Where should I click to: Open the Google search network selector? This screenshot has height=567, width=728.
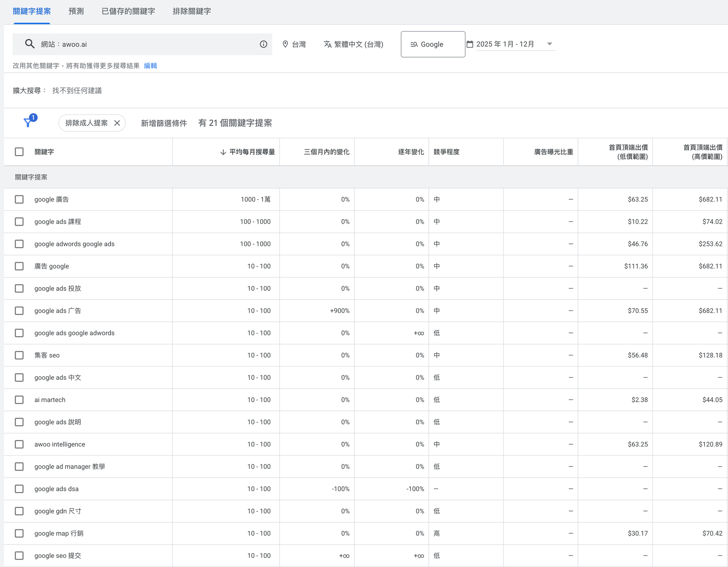pyautogui.click(x=432, y=44)
